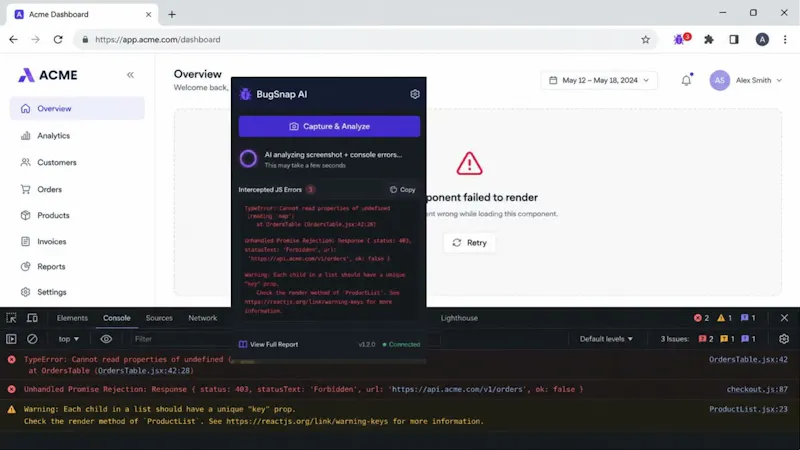This screenshot has height=450, width=800.
Task: Open the ProductList.jsx:23 source link
Action: pos(748,409)
